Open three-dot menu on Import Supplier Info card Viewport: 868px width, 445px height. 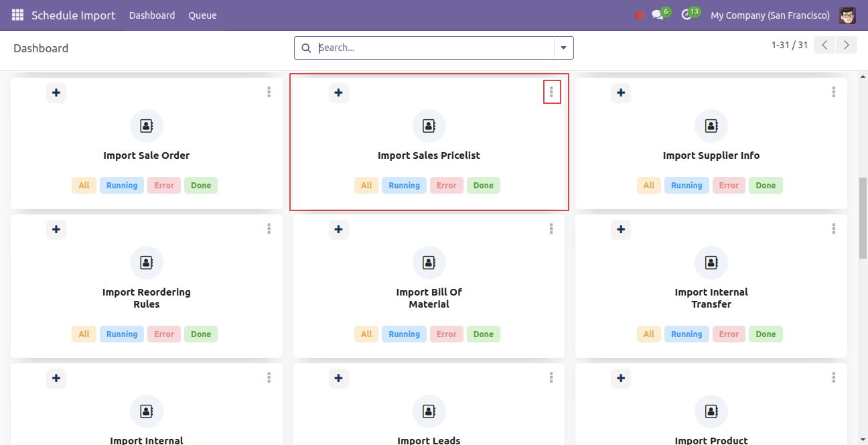point(834,92)
